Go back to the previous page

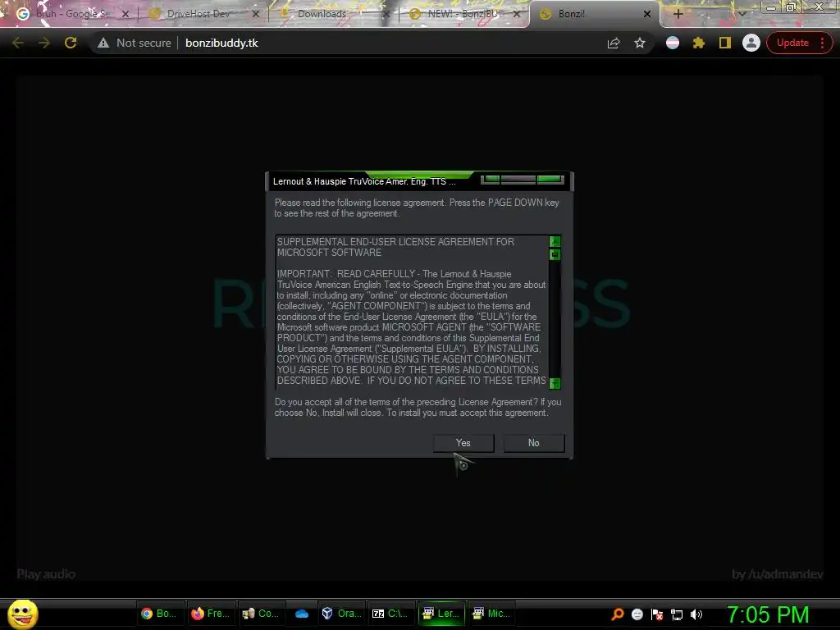click(x=18, y=43)
